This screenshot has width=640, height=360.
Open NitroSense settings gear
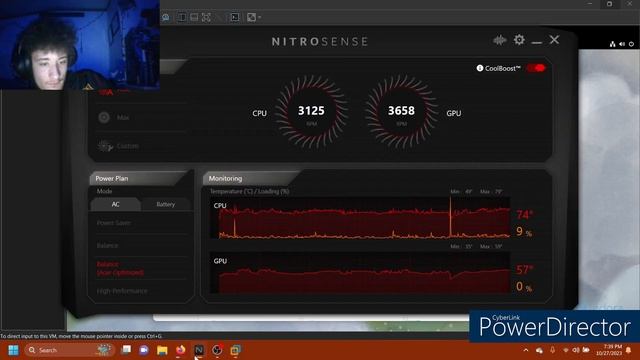(519, 40)
